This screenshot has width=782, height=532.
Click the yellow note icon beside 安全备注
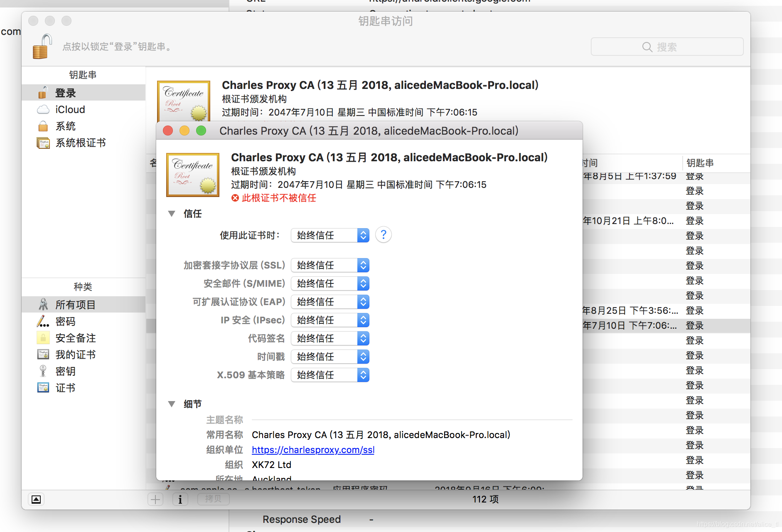(43, 338)
